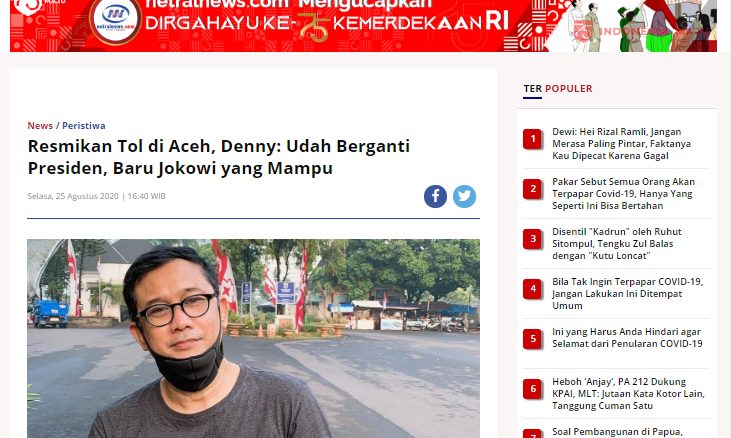
Task: Open the Peristiwa breadcrumb category
Action: (84, 125)
